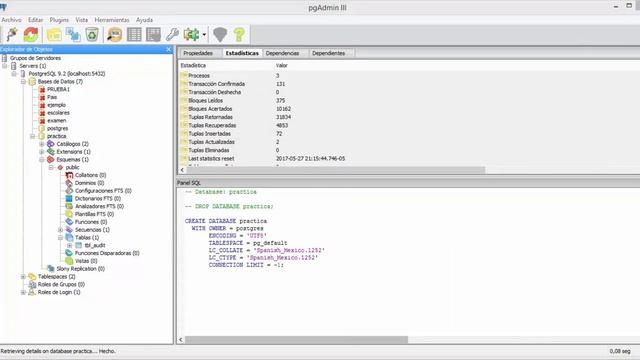Select the escolares database

pos(58,113)
